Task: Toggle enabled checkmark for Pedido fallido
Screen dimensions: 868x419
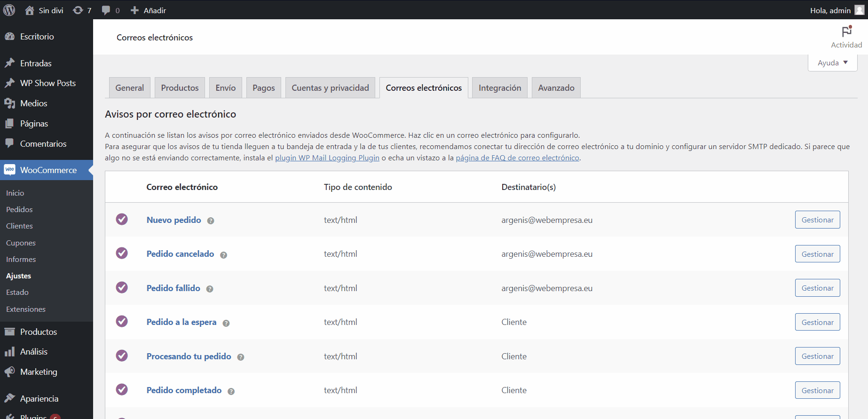Action: point(122,287)
